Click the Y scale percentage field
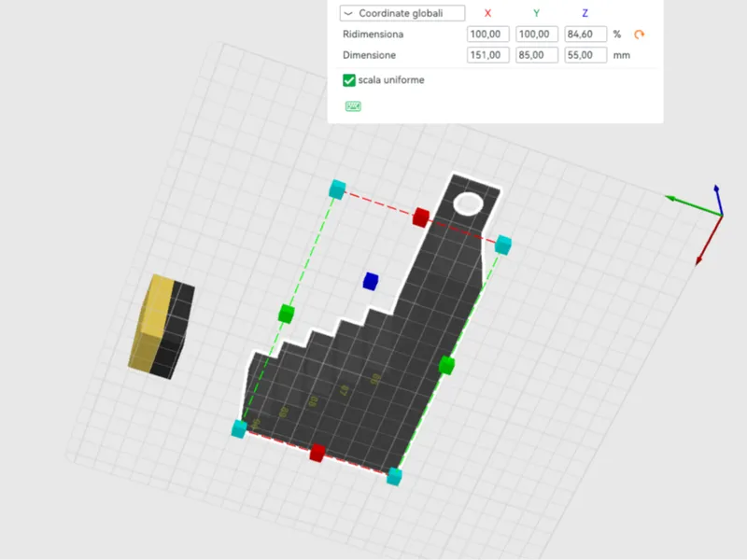 [x=536, y=35]
